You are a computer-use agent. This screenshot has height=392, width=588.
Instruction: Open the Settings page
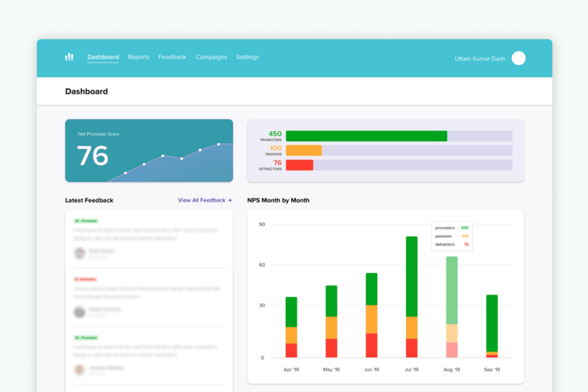(x=247, y=57)
